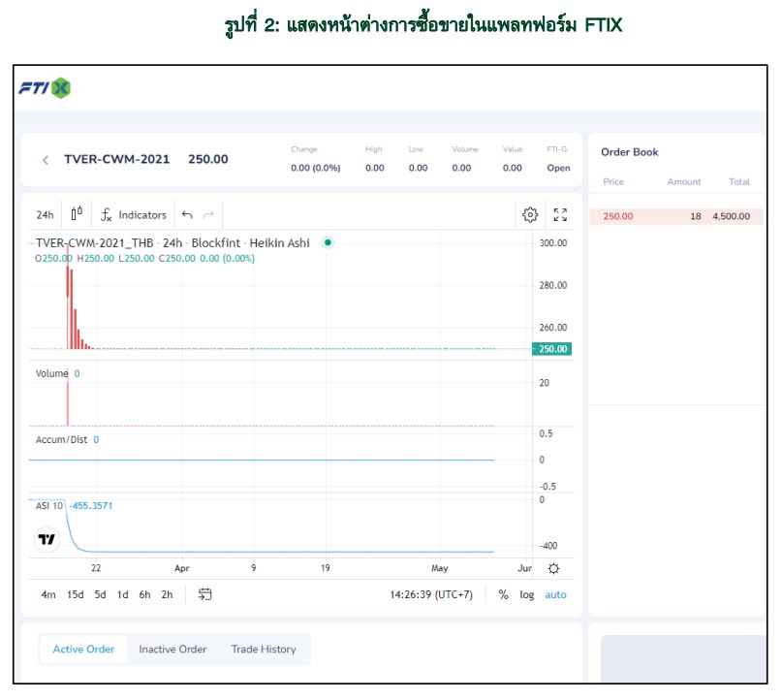782x700 pixels.
Task: Open the go-to-date calendar icon
Action: coord(205,594)
